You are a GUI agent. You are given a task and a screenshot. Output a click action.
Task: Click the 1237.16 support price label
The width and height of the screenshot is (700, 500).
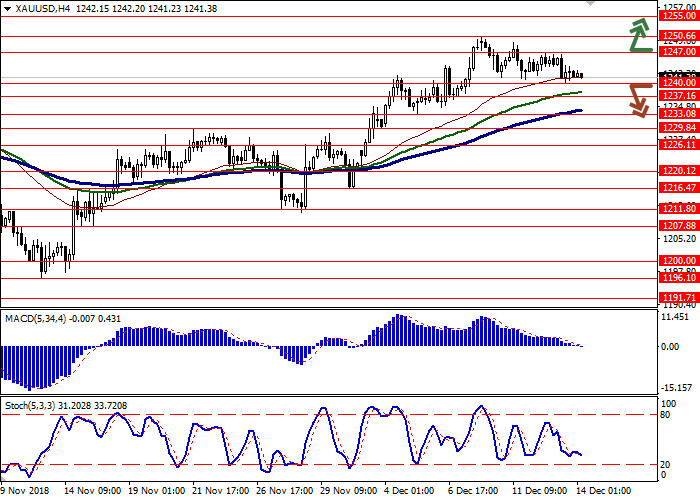click(678, 96)
